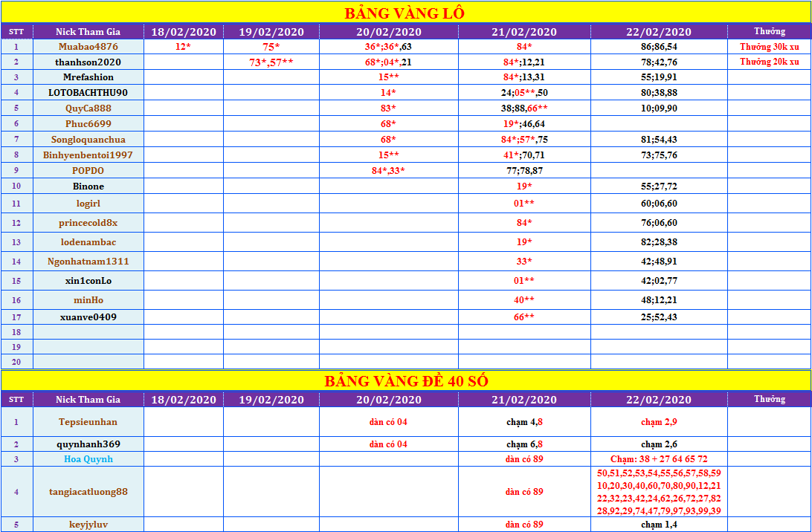Click Binhyenbentoi1997 in the table
Viewport: 812px width, 532px height.
(x=88, y=155)
